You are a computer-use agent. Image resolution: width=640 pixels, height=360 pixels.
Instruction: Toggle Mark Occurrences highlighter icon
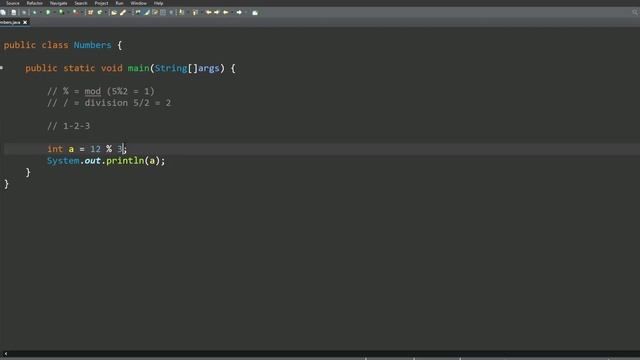[x=147, y=12]
